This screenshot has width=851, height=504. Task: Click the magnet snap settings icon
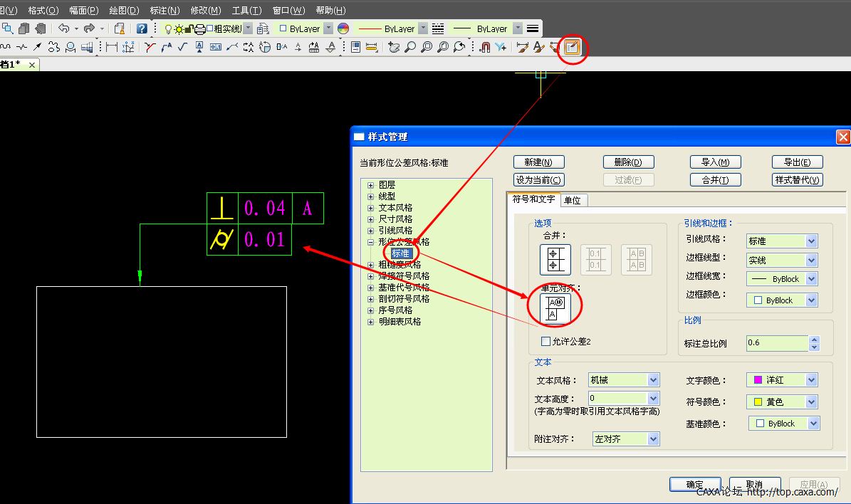point(485,48)
